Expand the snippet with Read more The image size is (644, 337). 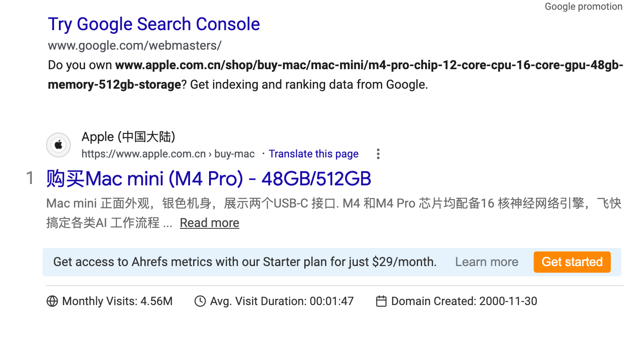[x=209, y=223]
